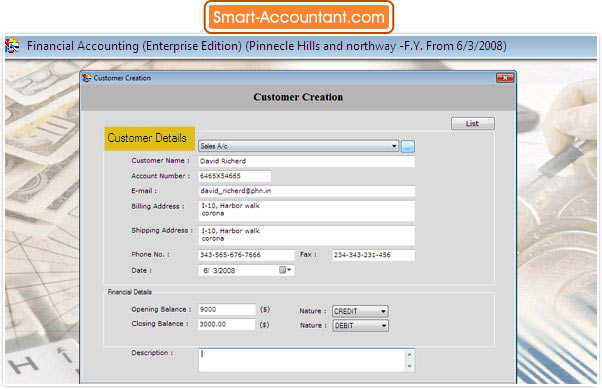This screenshot has width=602, height=389.
Task: Click the Customer Name : label
Action: click(160, 161)
